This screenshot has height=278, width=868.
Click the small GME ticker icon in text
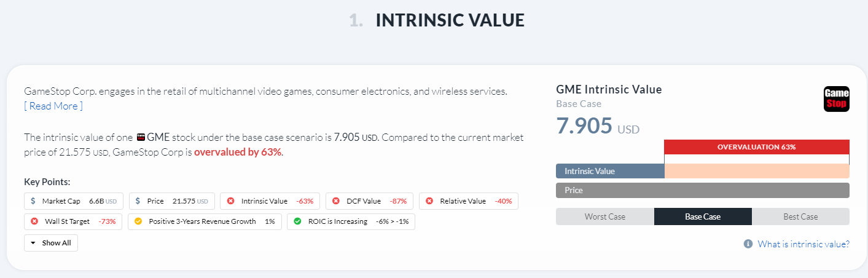(x=141, y=137)
